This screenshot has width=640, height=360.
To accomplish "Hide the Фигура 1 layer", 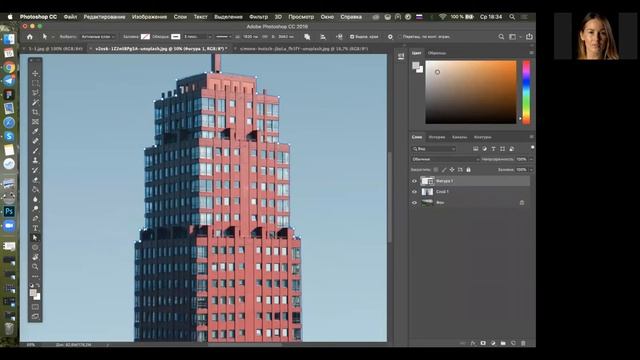I will click(x=414, y=181).
